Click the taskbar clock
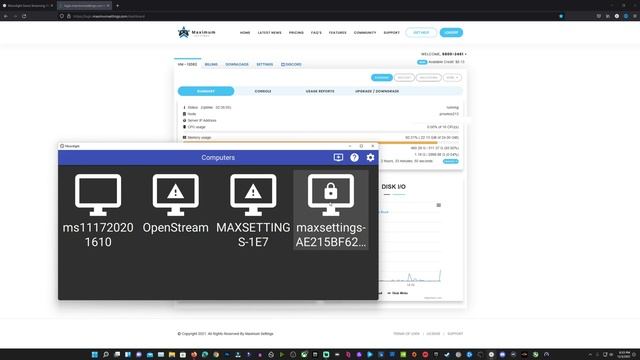 coord(624,354)
